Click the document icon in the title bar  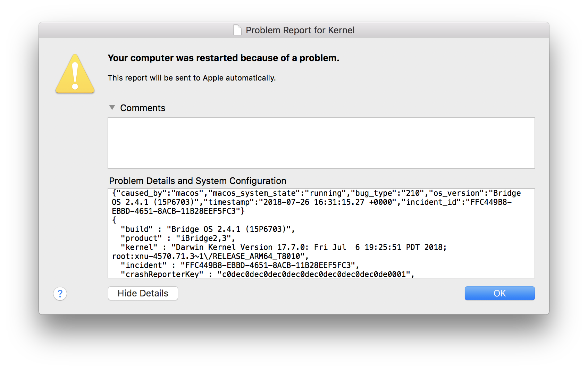tap(237, 30)
